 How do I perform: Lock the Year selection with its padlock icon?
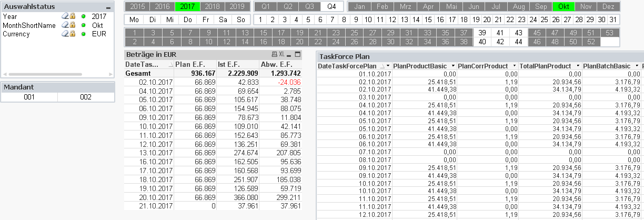tap(72, 17)
